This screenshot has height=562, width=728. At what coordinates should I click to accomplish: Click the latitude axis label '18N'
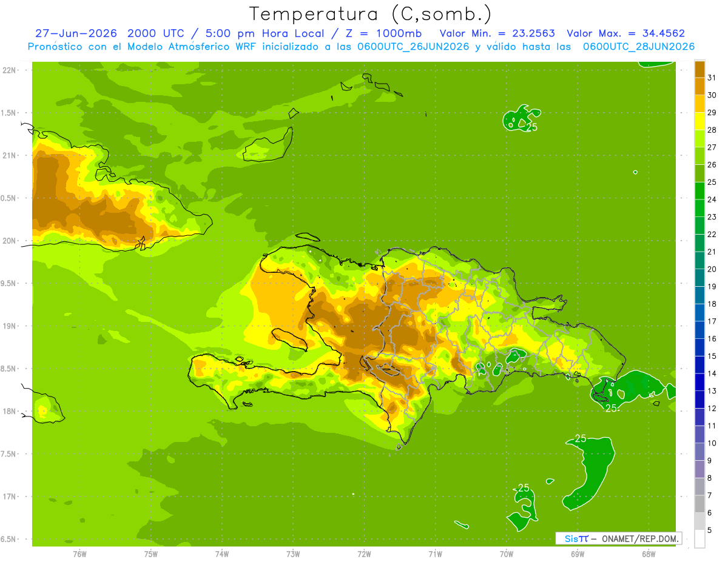point(9,411)
